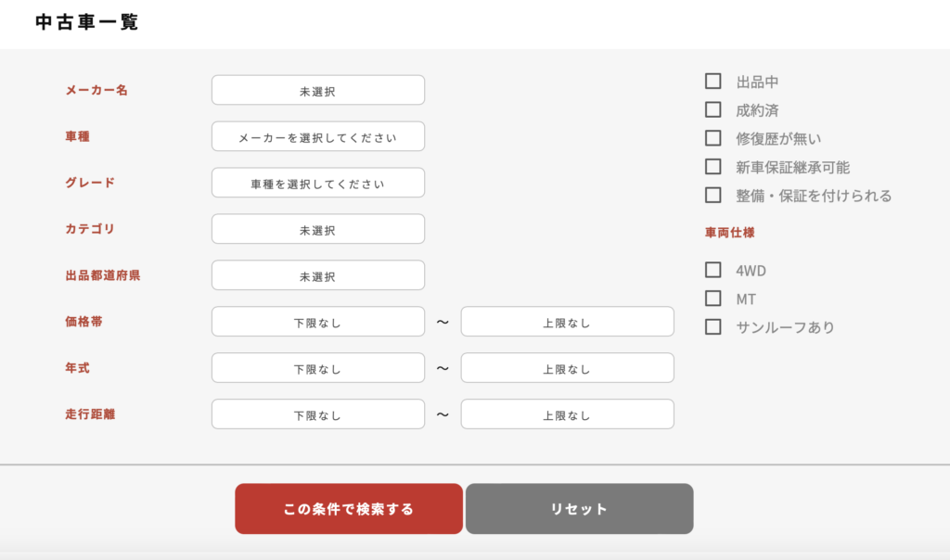The height and width of the screenshot is (560, 950).
Task: Open the 車種 selector
Action: tap(318, 136)
